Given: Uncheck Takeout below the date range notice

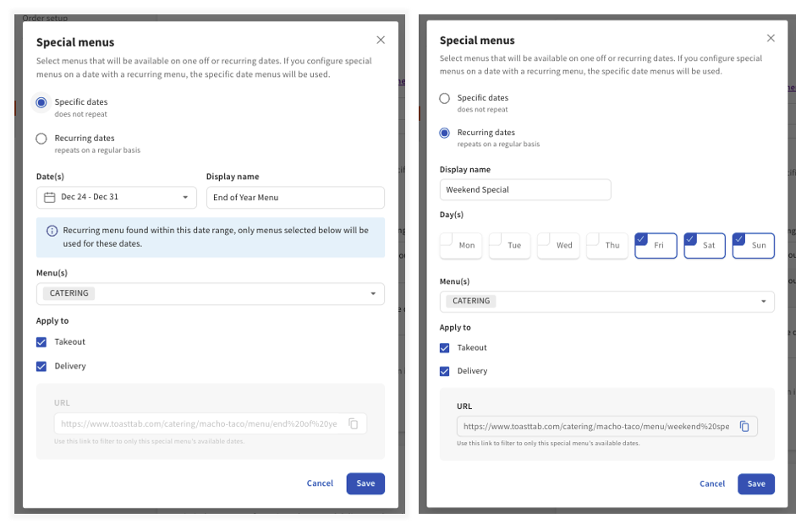Looking at the screenshot, I should 41,342.
